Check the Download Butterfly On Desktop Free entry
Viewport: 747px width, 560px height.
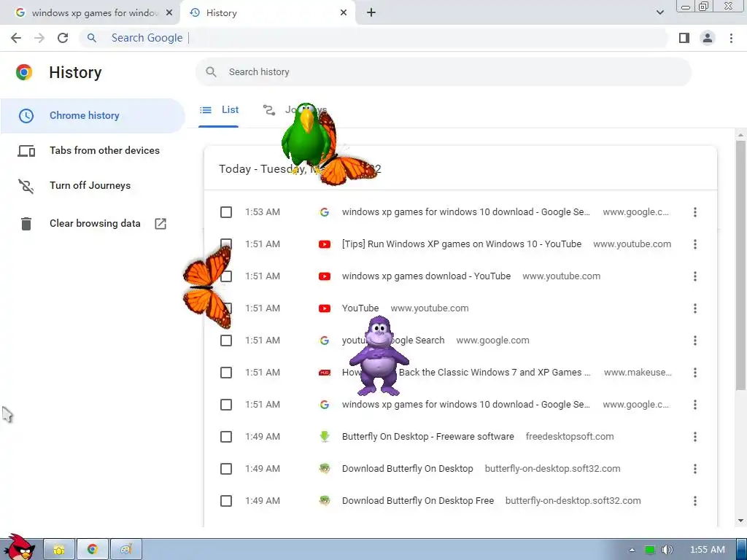226,501
